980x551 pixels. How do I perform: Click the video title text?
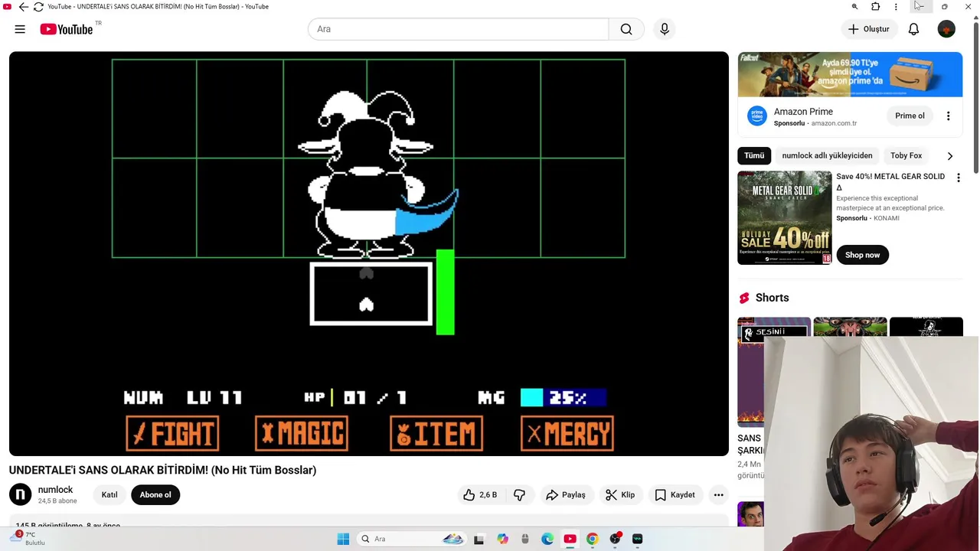tap(162, 470)
